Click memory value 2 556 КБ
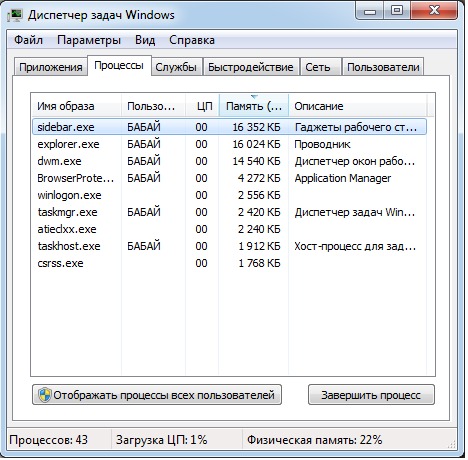Viewport: 468px width, 460px height. click(x=259, y=195)
